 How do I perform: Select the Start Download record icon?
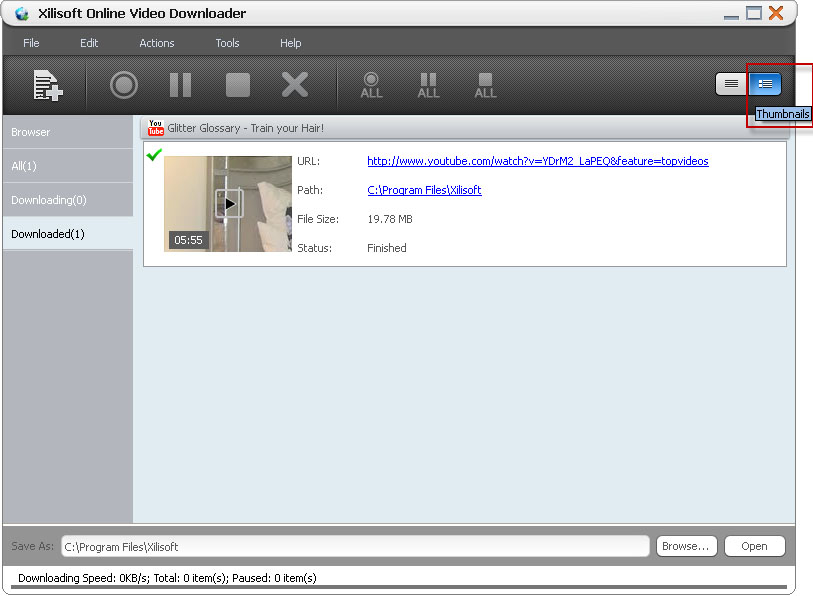point(123,85)
